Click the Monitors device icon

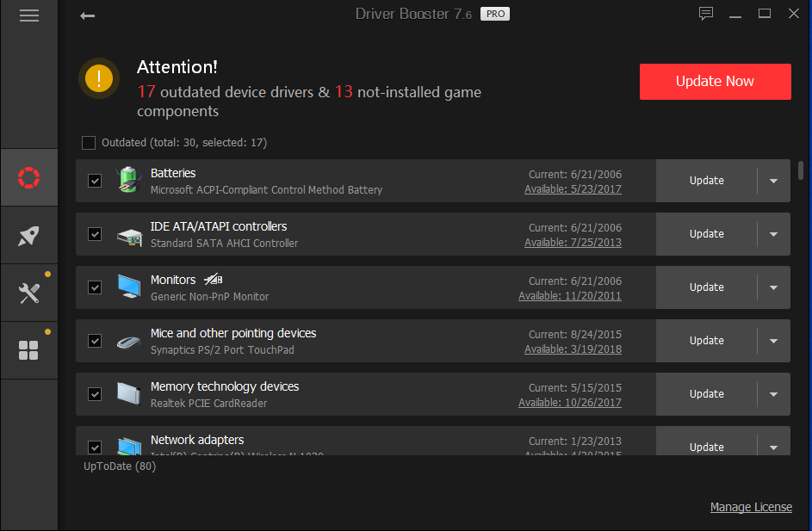point(129,287)
